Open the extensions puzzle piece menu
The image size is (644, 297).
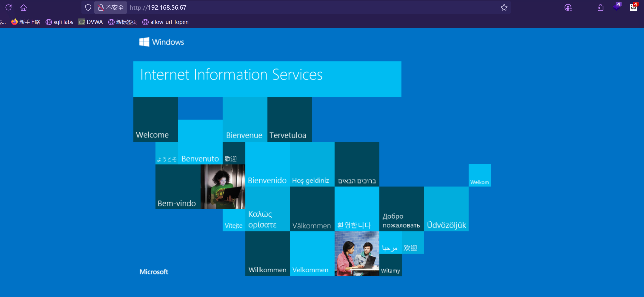(600, 7)
